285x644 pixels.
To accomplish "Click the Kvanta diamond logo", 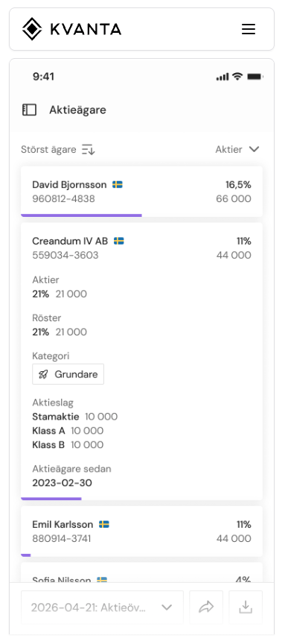I will pyautogui.click(x=33, y=29).
